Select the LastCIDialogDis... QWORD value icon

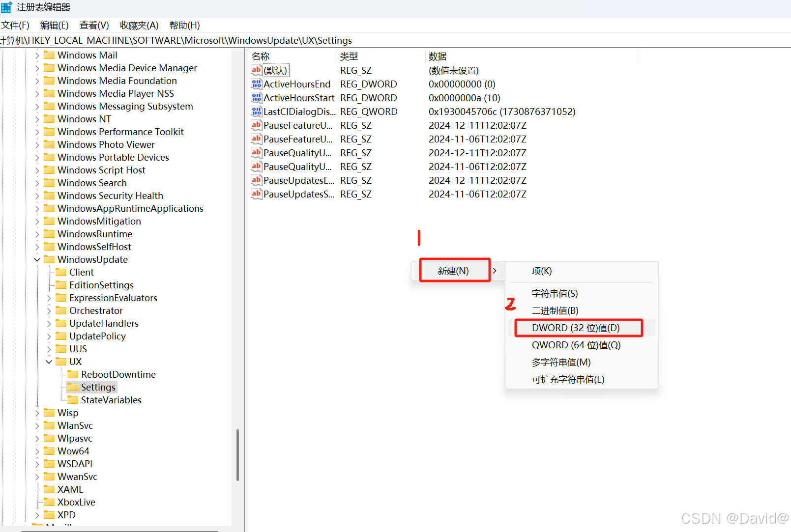click(256, 112)
